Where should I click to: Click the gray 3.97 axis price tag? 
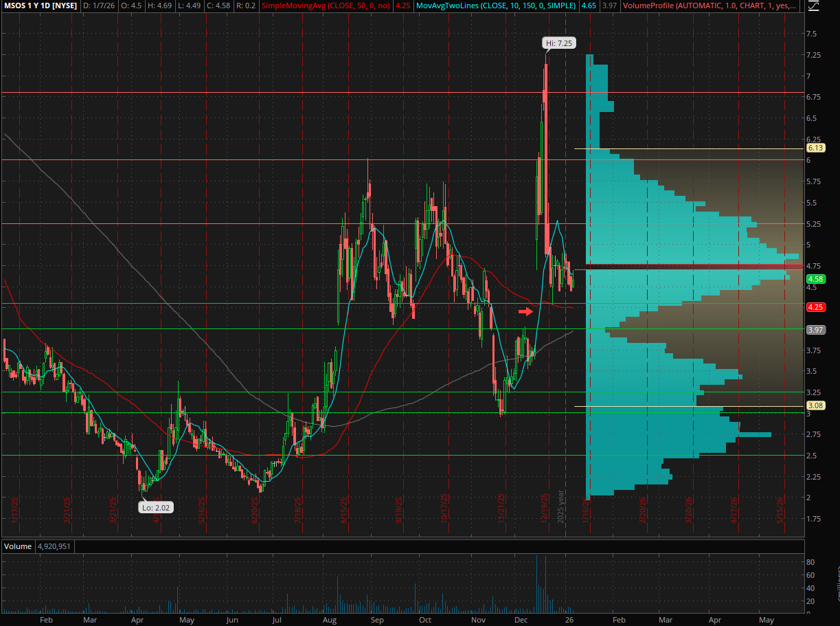[x=815, y=330]
